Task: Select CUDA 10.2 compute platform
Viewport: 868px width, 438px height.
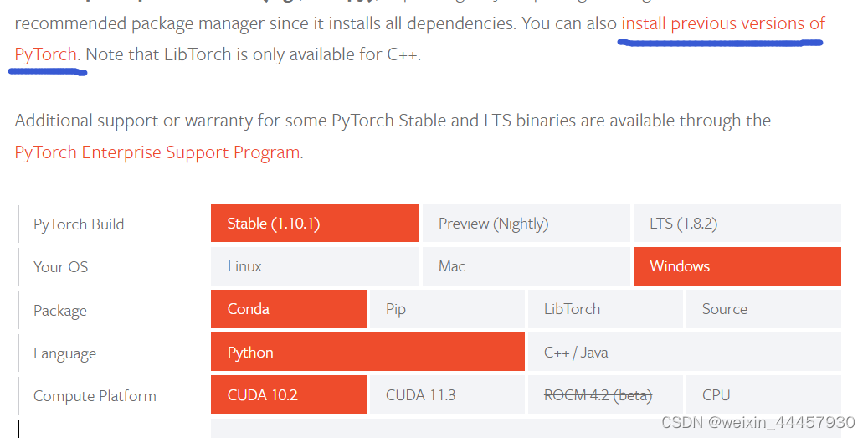Action: (x=289, y=394)
